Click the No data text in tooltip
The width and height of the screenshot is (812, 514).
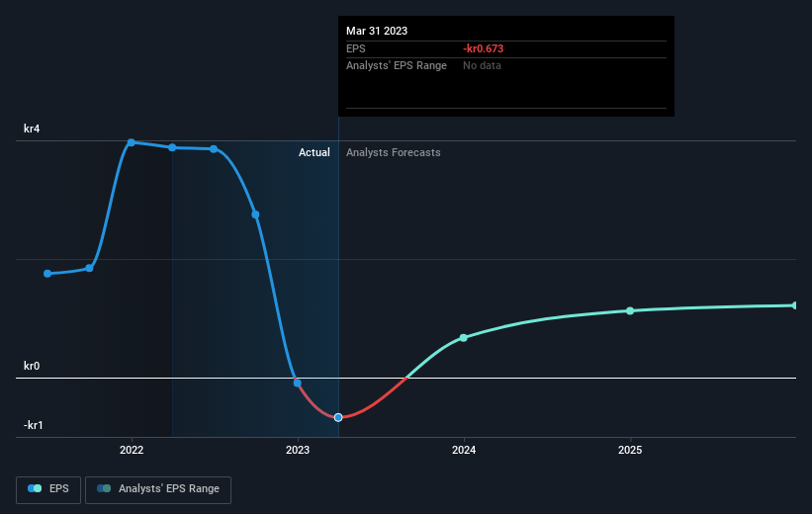pyautogui.click(x=482, y=66)
